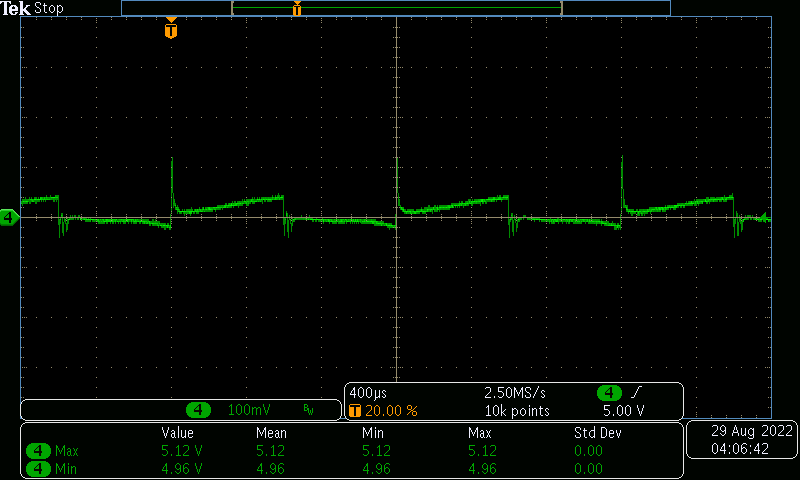
Task: Click the 2.50MS/s sample rate readout
Action: [515, 393]
